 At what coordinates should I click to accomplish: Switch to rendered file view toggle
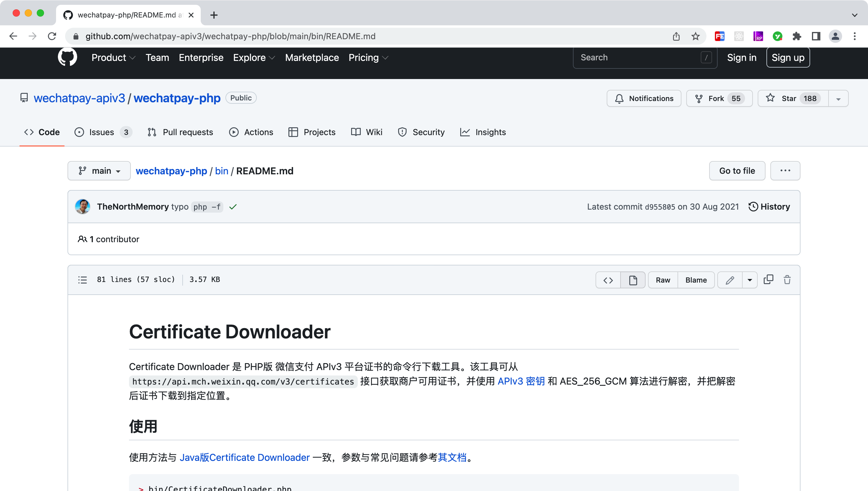tap(633, 280)
